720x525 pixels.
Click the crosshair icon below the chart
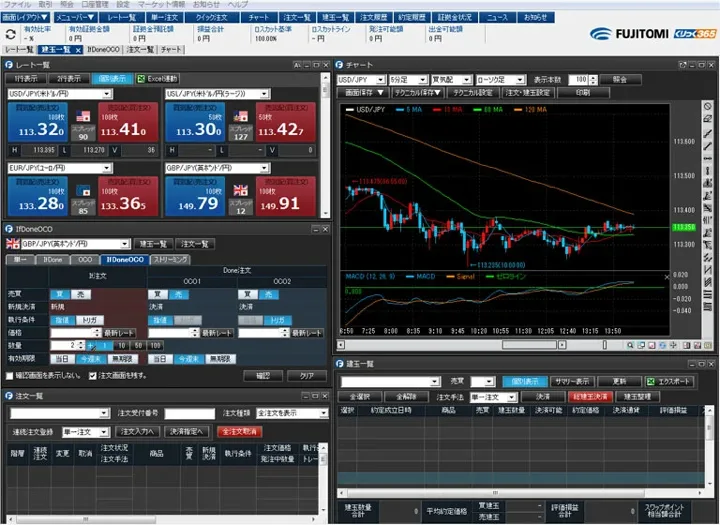[673, 345]
